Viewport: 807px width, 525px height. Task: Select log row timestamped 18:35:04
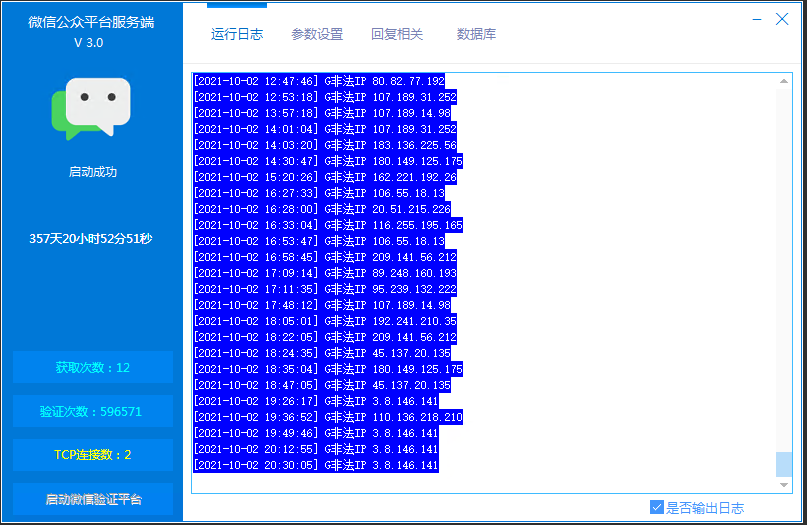point(328,369)
